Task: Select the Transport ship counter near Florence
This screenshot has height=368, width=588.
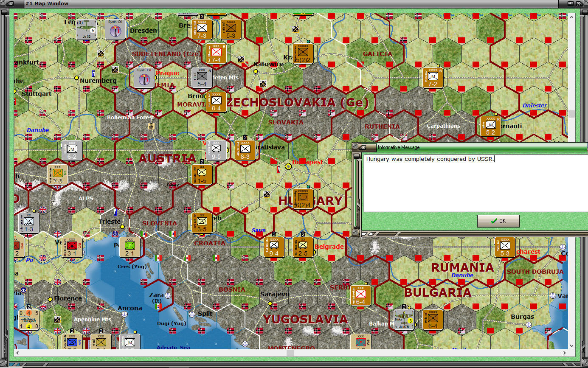Action: (29, 320)
